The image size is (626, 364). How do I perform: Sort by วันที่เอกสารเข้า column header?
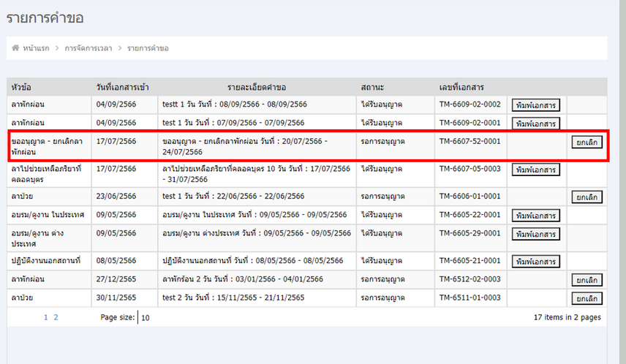click(122, 87)
